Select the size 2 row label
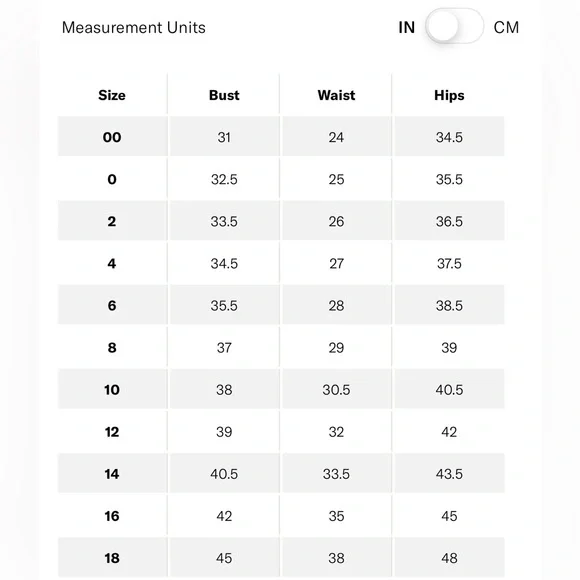 [x=112, y=222]
